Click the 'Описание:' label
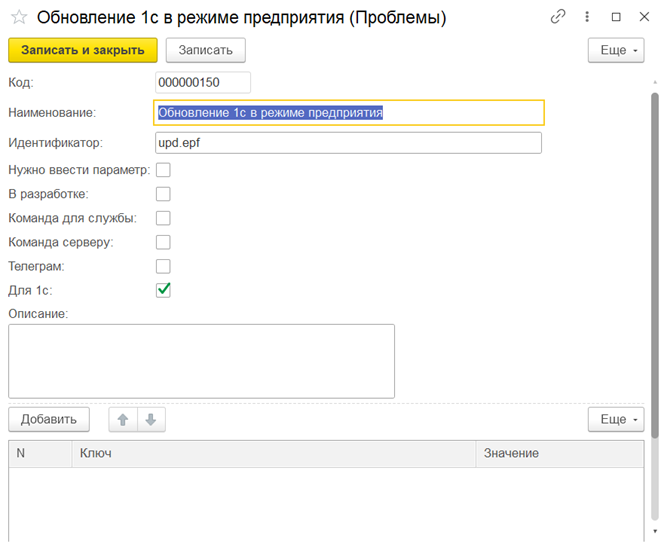This screenshot has height=553, width=661. coord(38,314)
